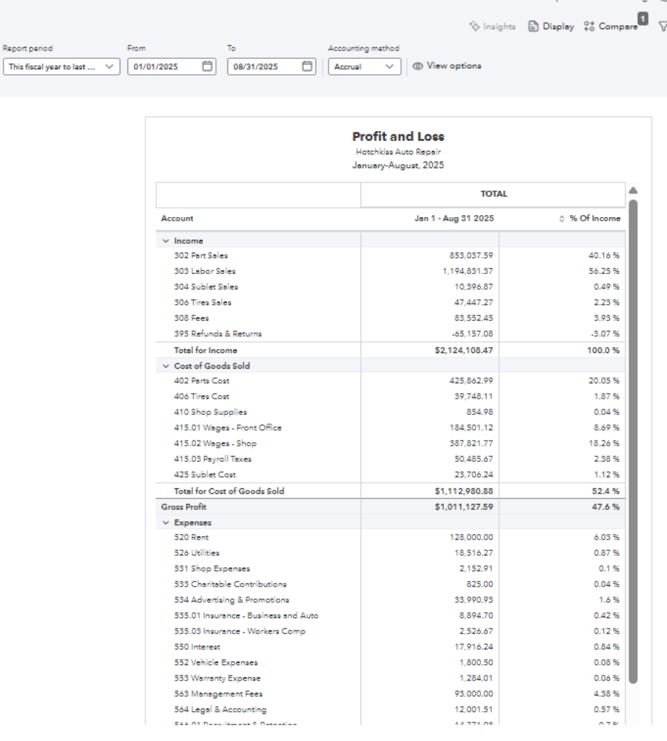Open the Accounting method dropdown

364,67
